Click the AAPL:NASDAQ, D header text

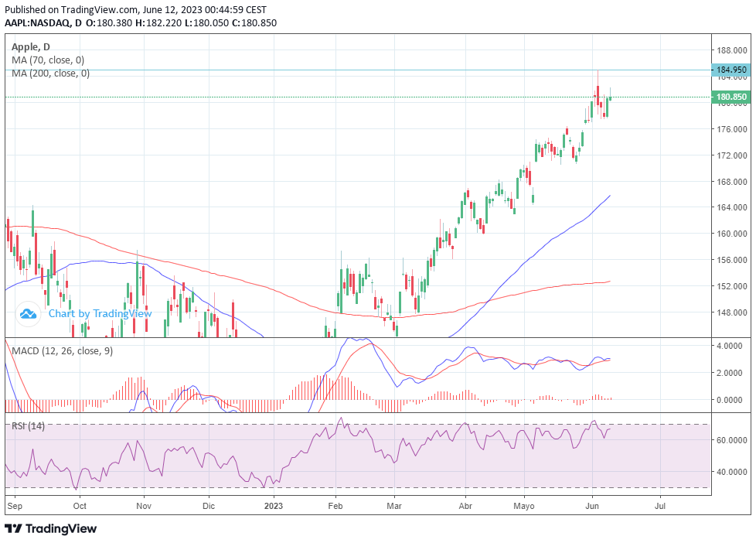pyautogui.click(x=43, y=22)
